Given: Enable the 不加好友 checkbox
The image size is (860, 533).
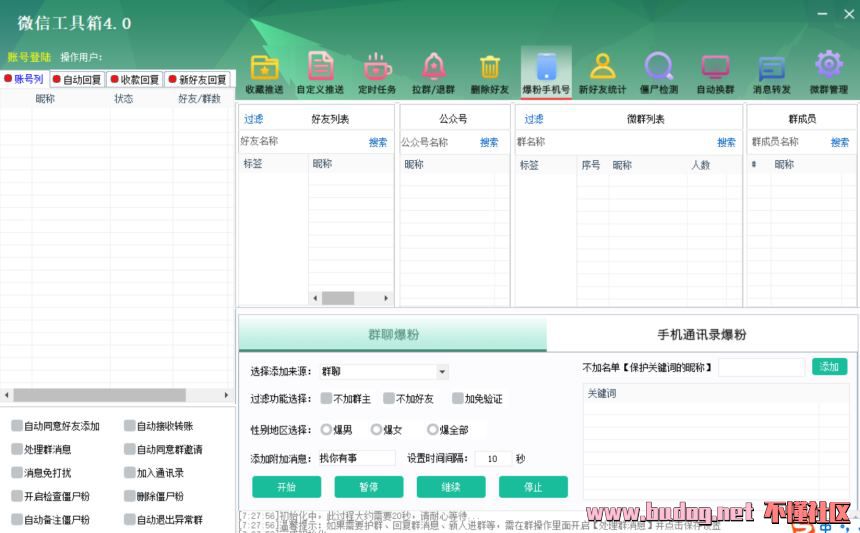Looking at the screenshot, I should pos(389,398).
